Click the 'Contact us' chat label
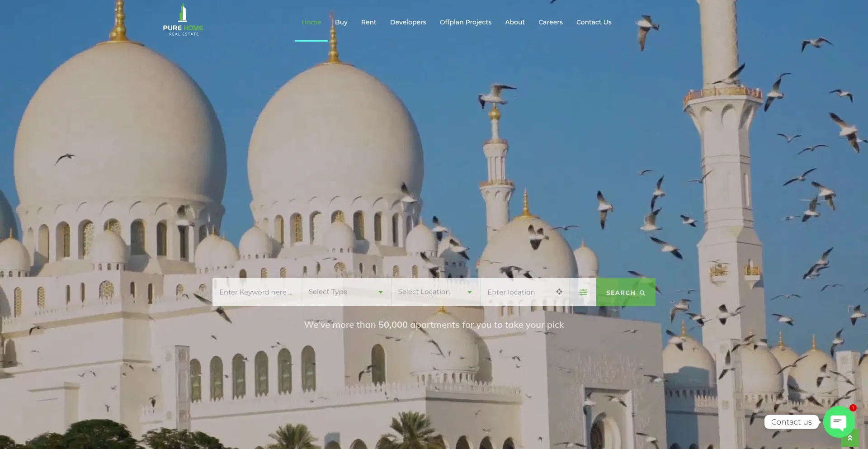Viewport: 868px width, 449px height. pyautogui.click(x=791, y=422)
